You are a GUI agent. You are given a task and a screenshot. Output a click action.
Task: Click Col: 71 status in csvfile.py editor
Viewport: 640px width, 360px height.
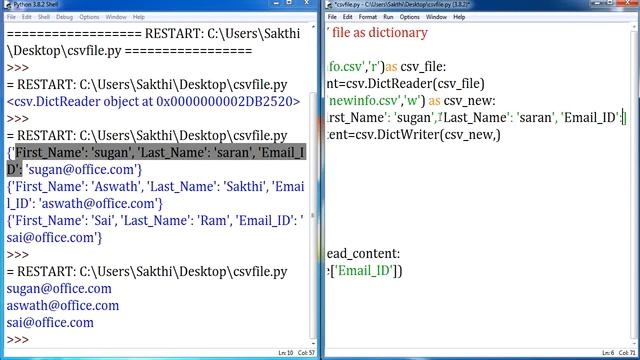(x=627, y=353)
